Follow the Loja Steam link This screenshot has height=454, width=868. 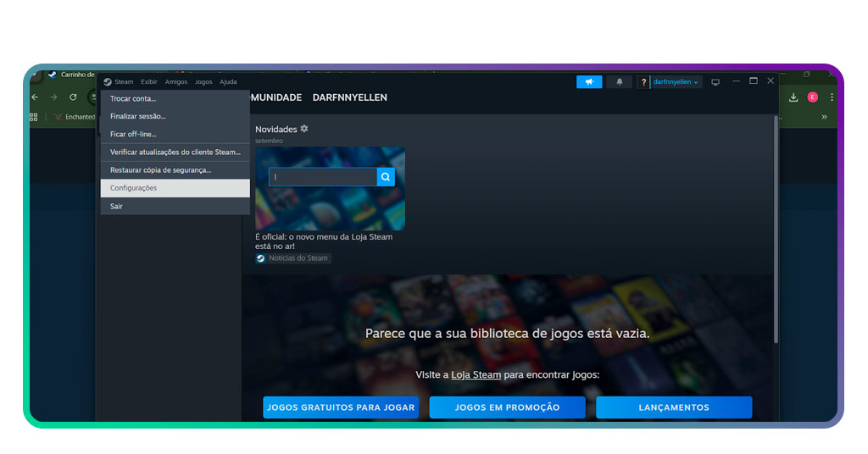476,375
